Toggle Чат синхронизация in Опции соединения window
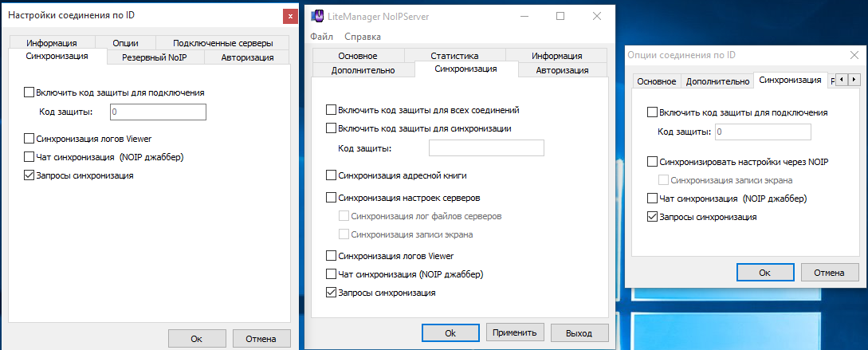The image size is (868, 350). (x=652, y=199)
